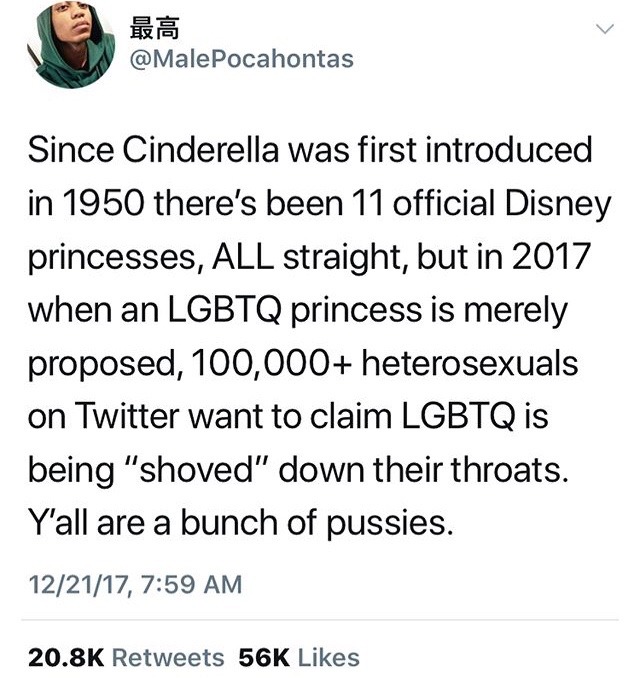View the 20.8K Retweets list
Image resolution: width=640 pixels, height=684 pixels.
126,657
